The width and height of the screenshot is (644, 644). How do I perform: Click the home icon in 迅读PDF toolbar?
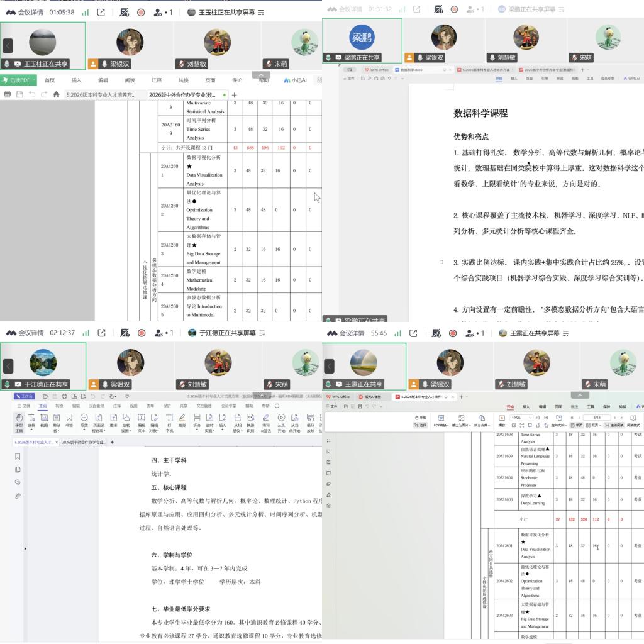[x=56, y=94]
